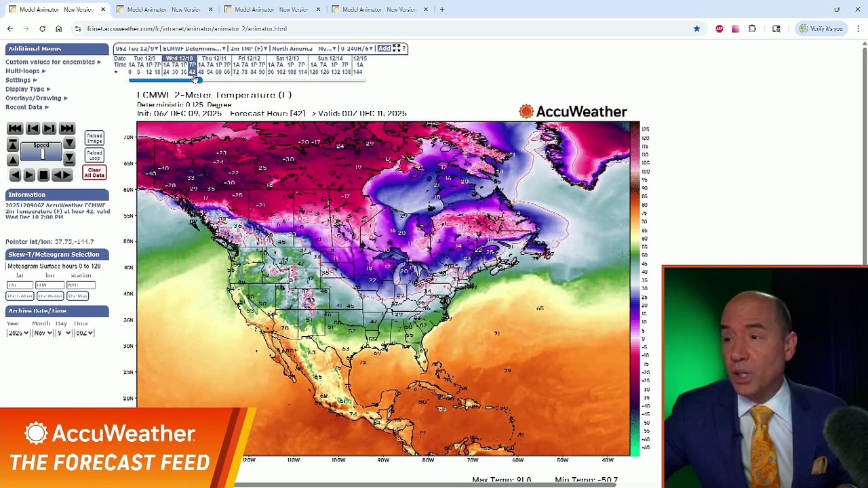Click the Speed slider
868x488 pixels.
[41, 152]
